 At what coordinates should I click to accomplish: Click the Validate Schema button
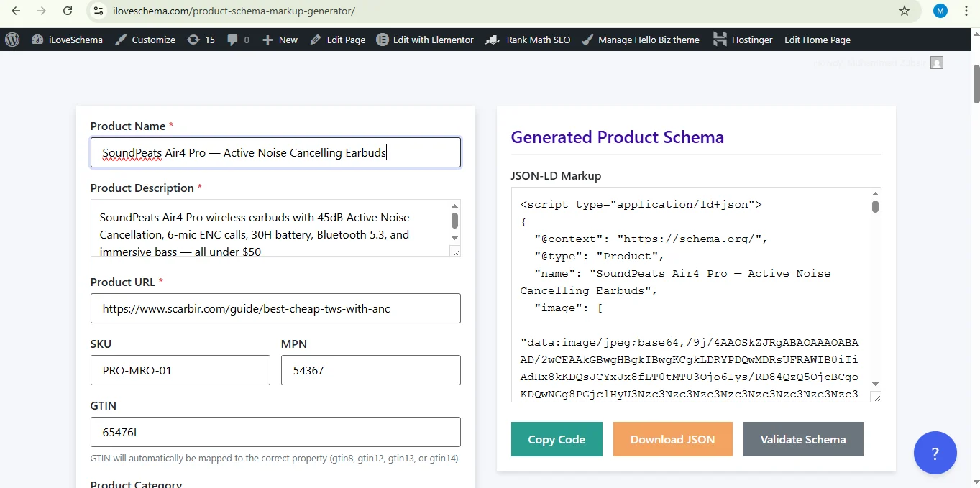803,439
